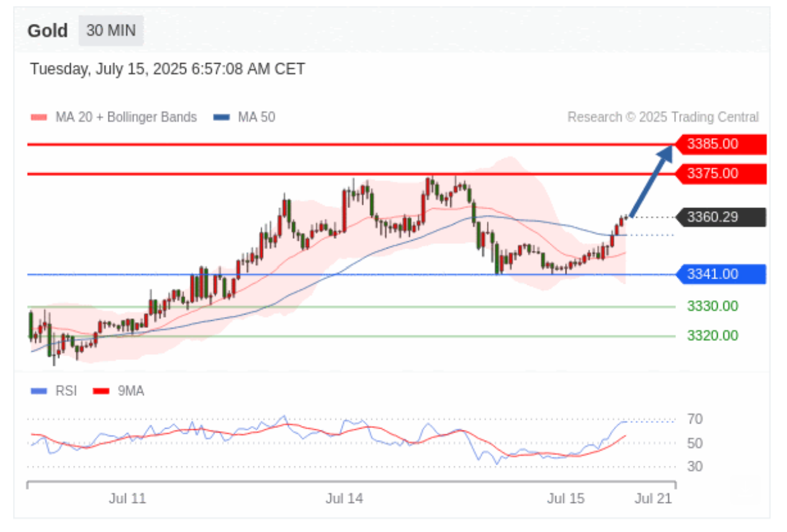Click the Jul 14 date axis label
The image size is (787, 532).
[344, 499]
